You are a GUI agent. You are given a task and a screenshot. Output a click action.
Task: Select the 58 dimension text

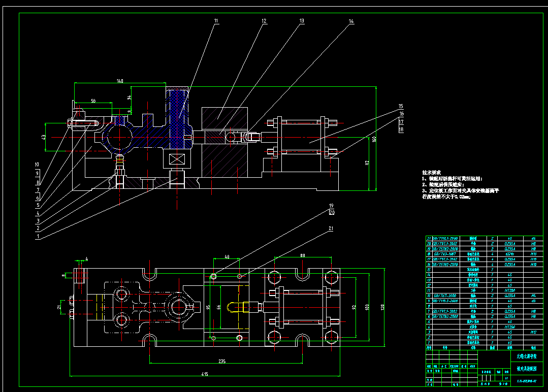tap(93, 101)
